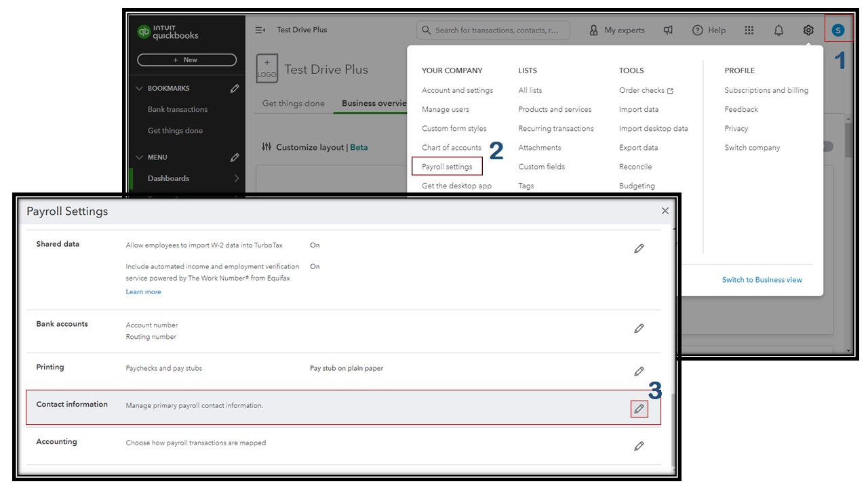Click Payroll Settings dialog scrollbar
868x488 pixels.
coord(673,431)
